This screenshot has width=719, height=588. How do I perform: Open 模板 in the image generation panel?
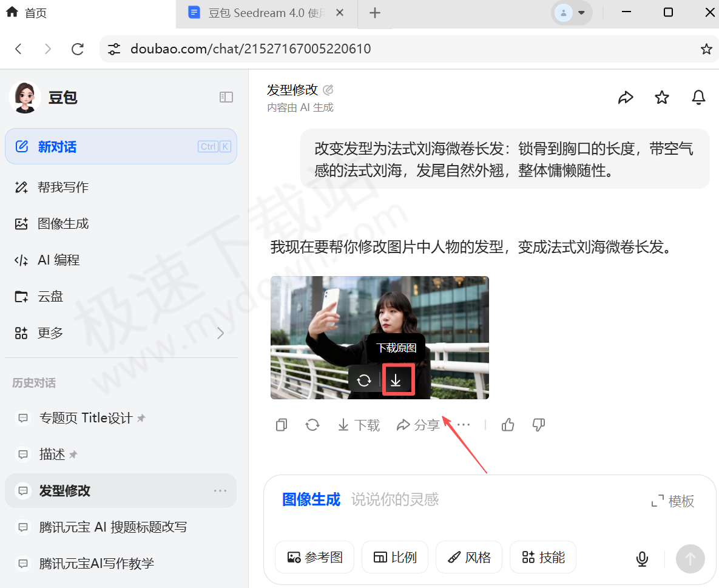coord(672,501)
